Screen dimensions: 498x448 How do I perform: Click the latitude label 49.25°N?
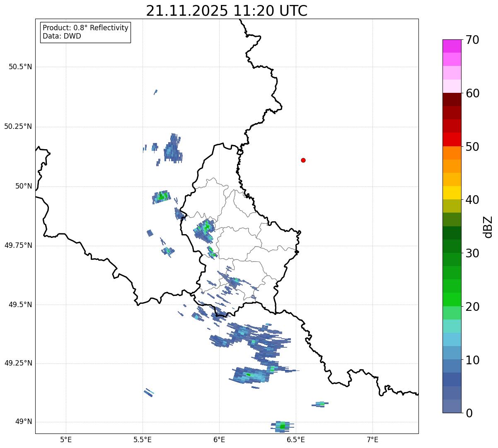pos(18,363)
